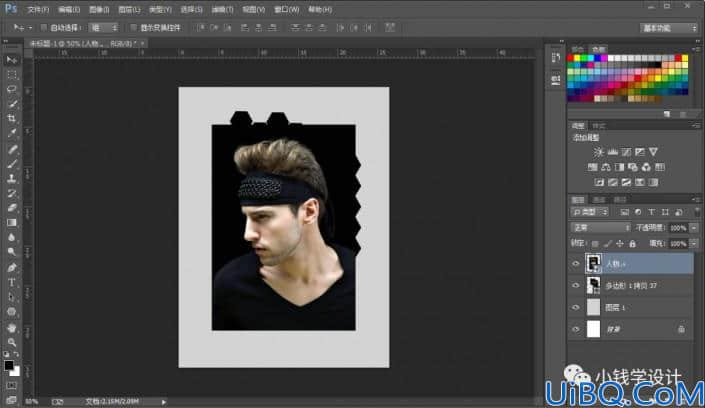This screenshot has height=408, width=705.
Task: Open the layer filter 类型 dropdown
Action: [x=590, y=212]
